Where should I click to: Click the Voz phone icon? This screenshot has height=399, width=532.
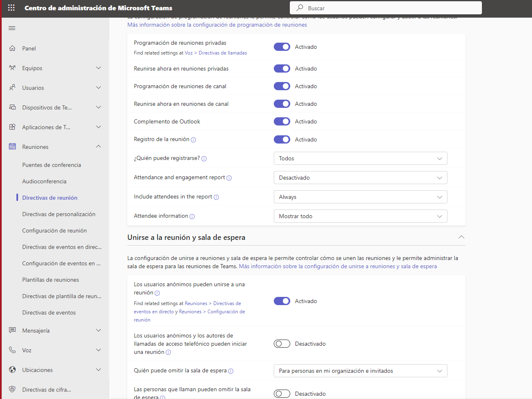(x=12, y=350)
